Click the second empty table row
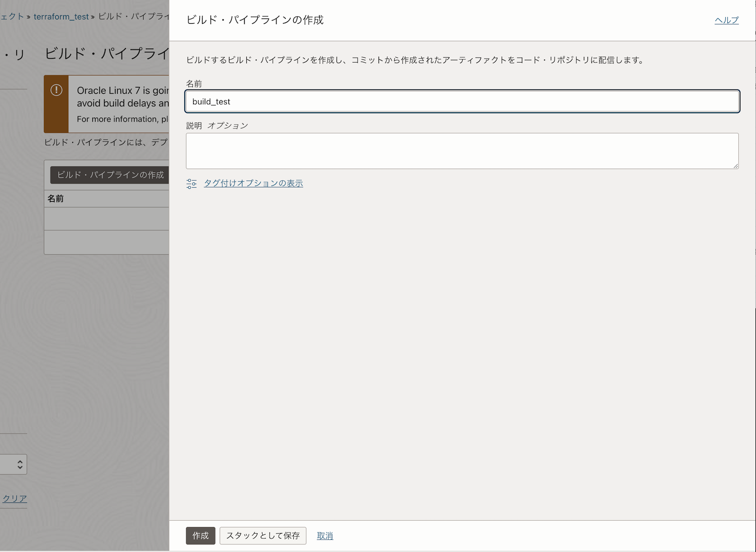 pyautogui.click(x=106, y=242)
